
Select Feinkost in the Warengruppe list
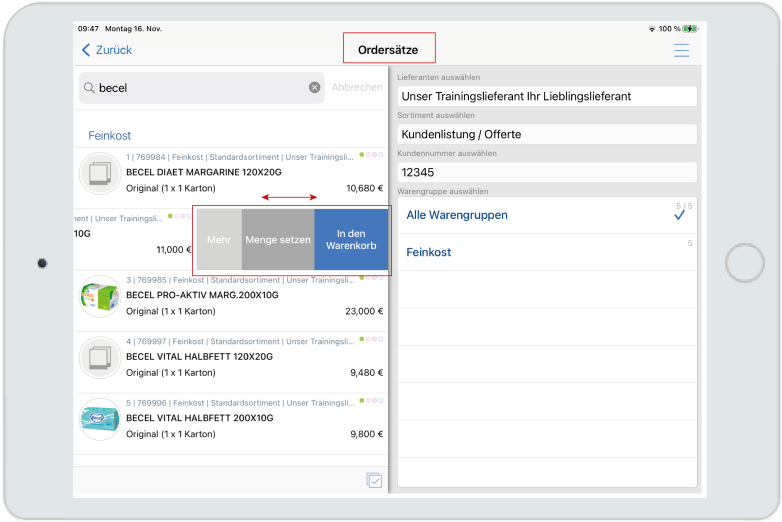point(546,252)
